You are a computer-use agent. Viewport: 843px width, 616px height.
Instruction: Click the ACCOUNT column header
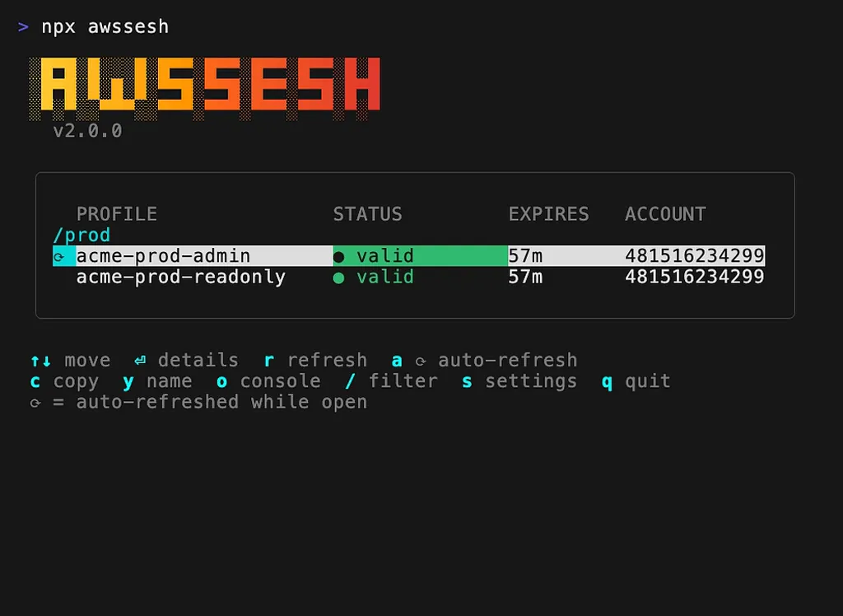tap(665, 214)
